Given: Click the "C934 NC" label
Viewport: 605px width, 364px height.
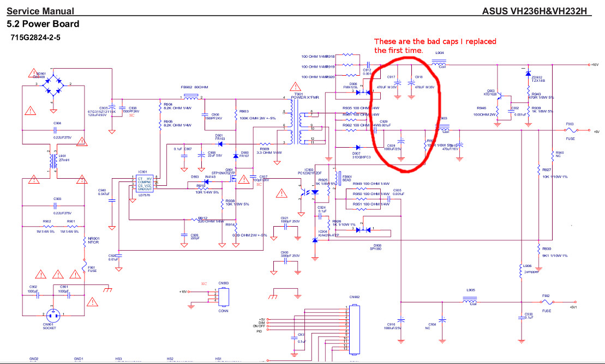Looking at the screenshot, I should pyautogui.click(x=430, y=326).
